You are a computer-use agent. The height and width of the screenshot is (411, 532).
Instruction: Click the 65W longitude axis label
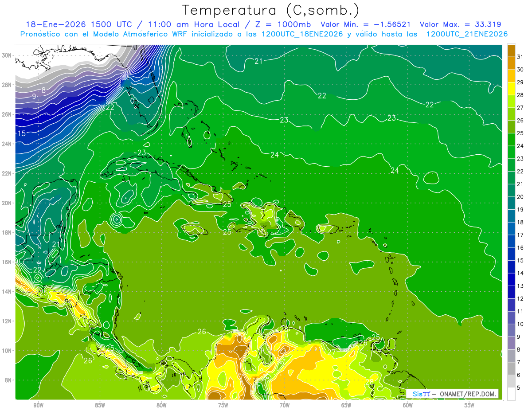tap(346, 405)
